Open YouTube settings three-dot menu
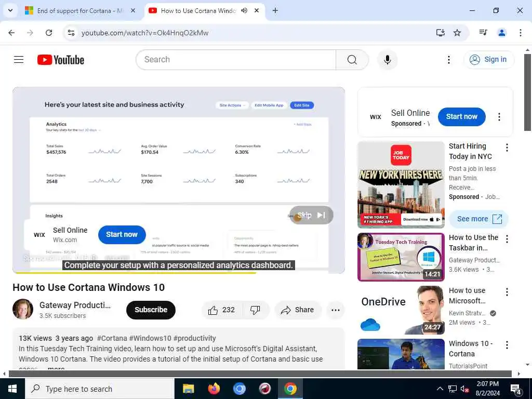This screenshot has height=399, width=532. (448, 60)
